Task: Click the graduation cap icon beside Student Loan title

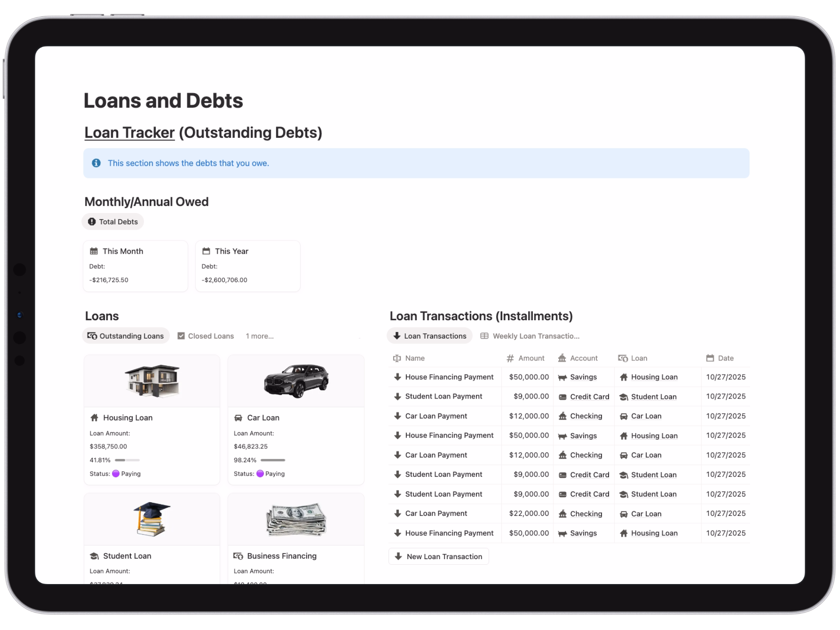Action: [94, 556]
